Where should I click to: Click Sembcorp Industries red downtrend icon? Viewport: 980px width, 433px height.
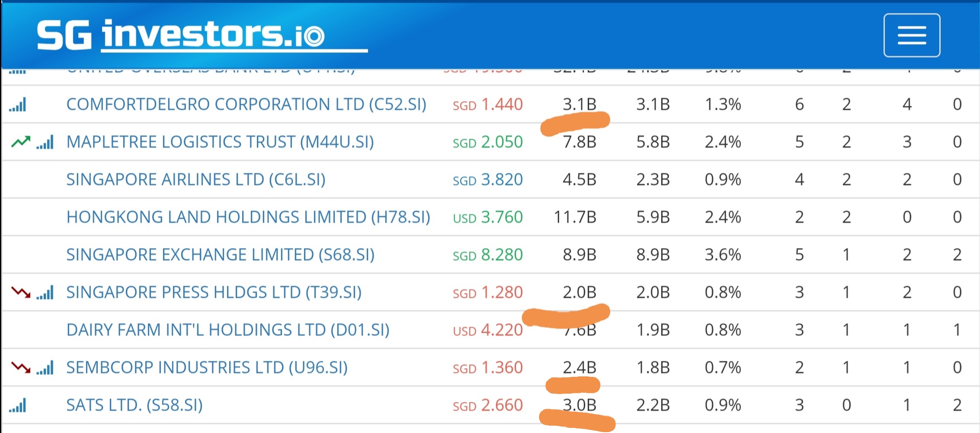pyautogui.click(x=21, y=368)
